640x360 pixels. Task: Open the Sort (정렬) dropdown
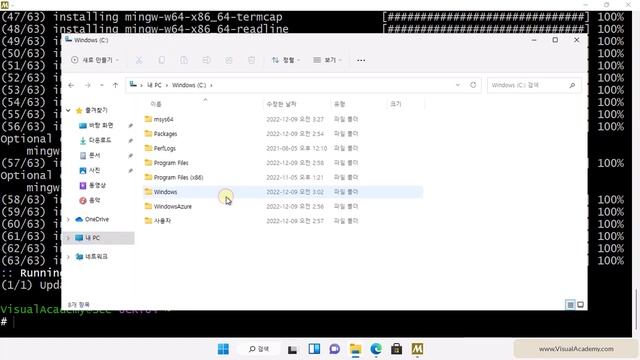tap(286, 60)
